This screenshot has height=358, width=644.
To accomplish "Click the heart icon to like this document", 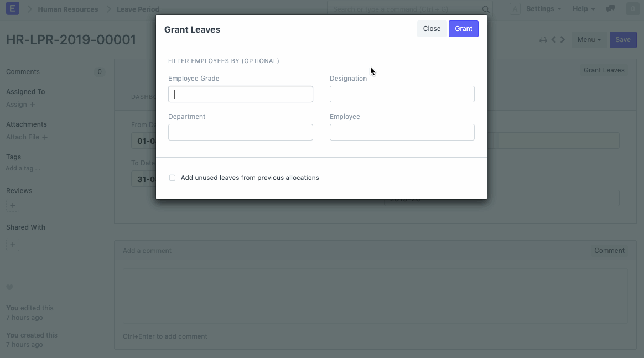I will click(9, 287).
